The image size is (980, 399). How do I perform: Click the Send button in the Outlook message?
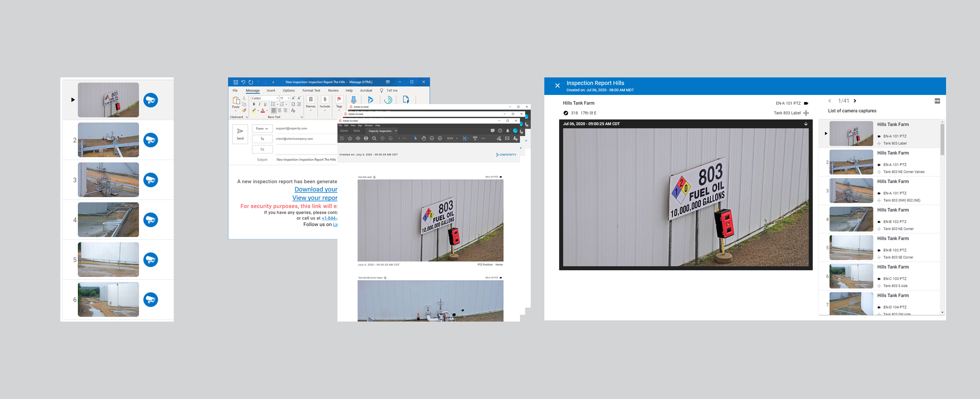pos(240,134)
